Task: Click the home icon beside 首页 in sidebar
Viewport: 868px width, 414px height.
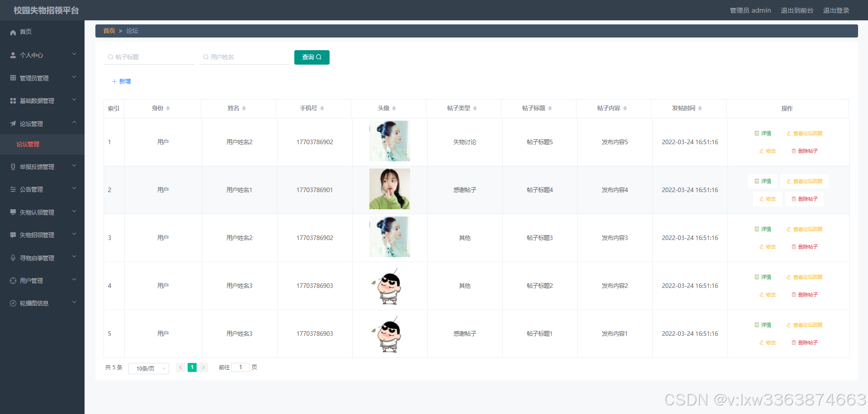Action: click(x=13, y=32)
